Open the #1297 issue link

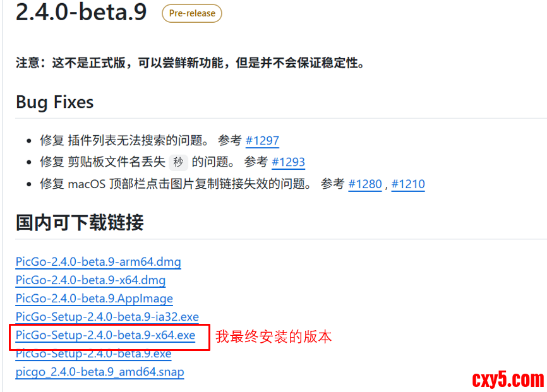pyautogui.click(x=262, y=140)
